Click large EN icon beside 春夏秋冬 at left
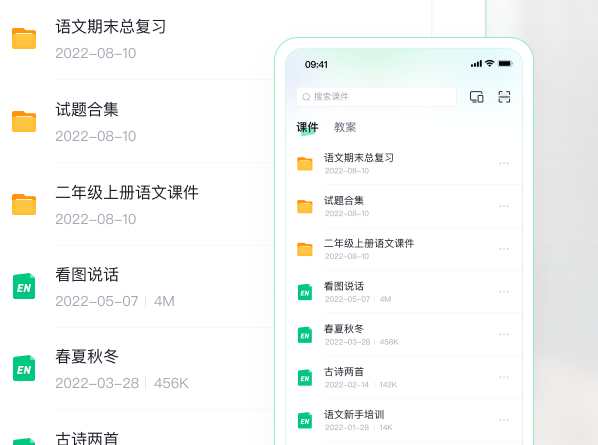Image resolution: width=598 pixels, height=445 pixels. click(24, 368)
